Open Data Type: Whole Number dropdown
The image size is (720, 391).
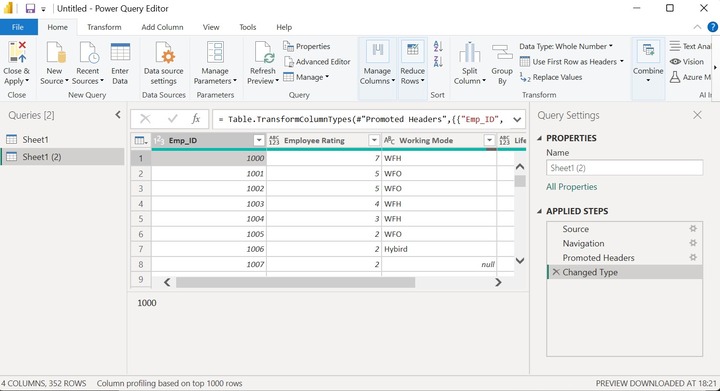(x=566, y=46)
